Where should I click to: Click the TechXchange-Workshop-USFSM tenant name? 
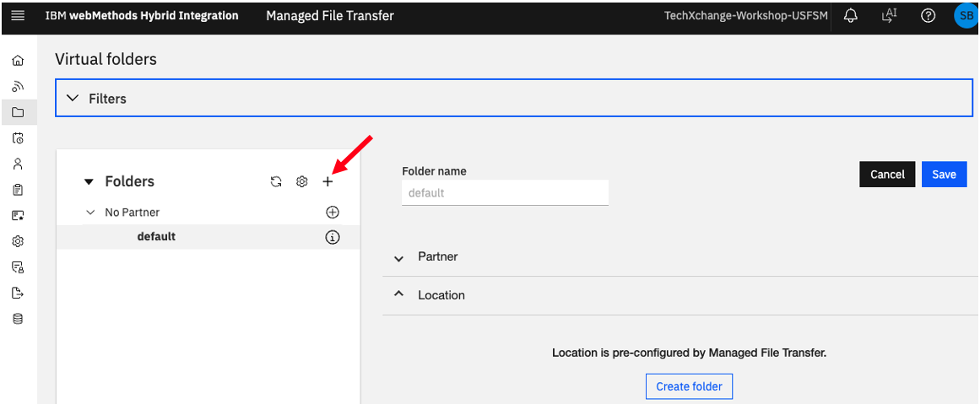[x=745, y=16]
